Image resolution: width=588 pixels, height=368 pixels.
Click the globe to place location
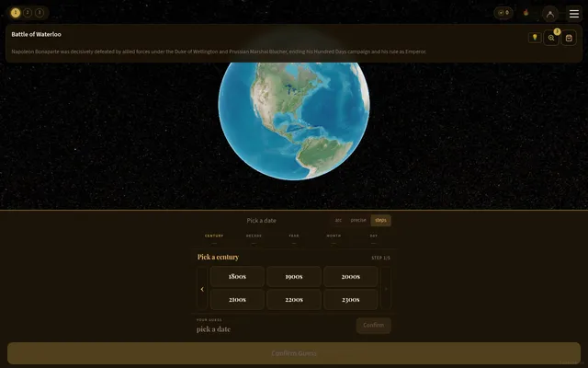294,121
